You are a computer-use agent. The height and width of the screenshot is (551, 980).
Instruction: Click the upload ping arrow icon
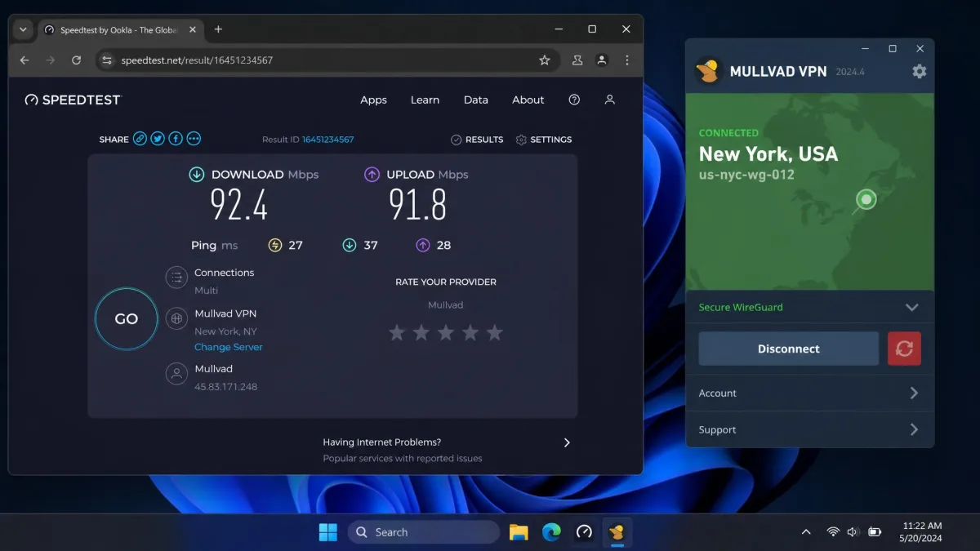click(423, 245)
